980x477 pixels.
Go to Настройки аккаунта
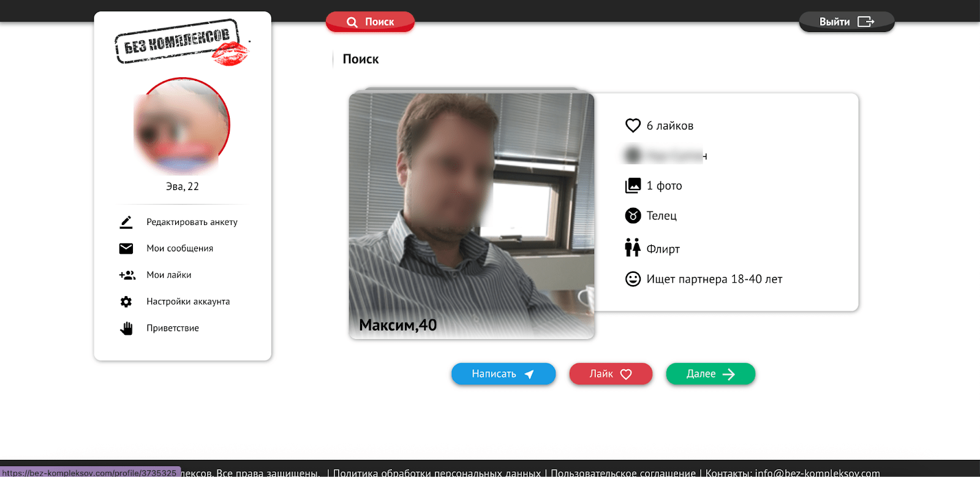[x=188, y=302]
